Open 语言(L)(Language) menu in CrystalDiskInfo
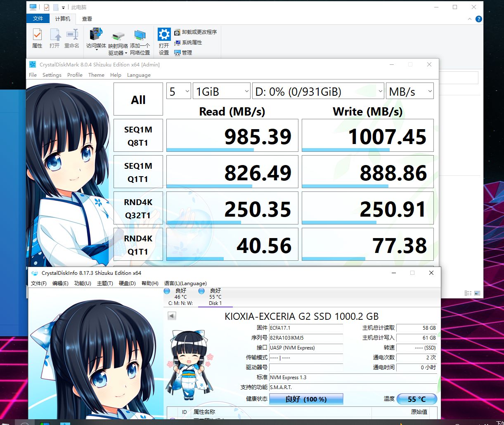This screenshot has height=425, width=504. pos(185,283)
